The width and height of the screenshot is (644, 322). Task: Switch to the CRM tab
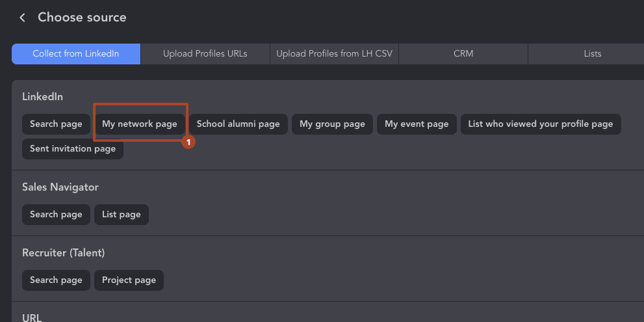tap(463, 54)
